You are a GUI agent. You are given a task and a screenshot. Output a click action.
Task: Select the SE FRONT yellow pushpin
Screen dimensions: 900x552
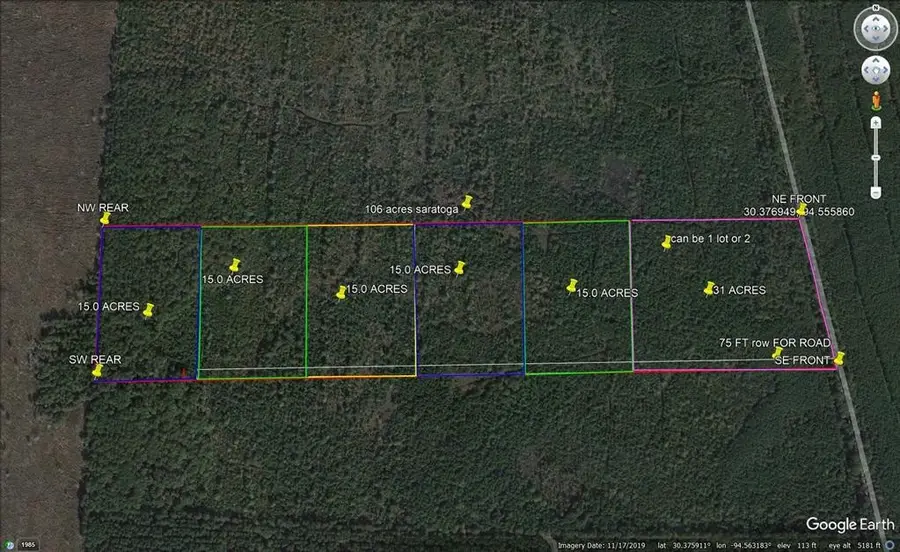tap(839, 359)
